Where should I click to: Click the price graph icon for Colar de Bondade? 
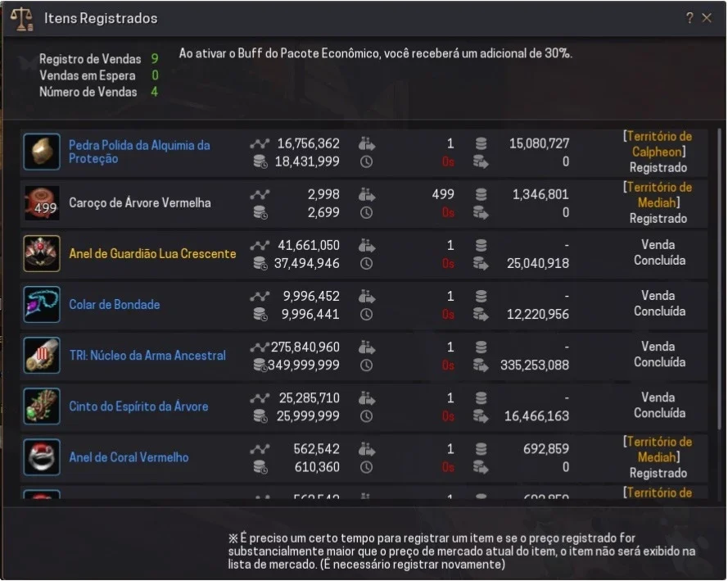pos(260,296)
